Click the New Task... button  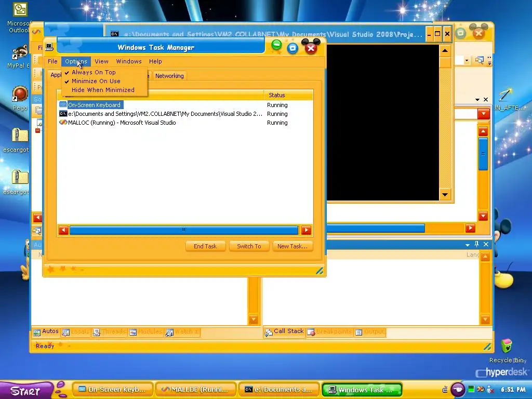[x=292, y=246]
